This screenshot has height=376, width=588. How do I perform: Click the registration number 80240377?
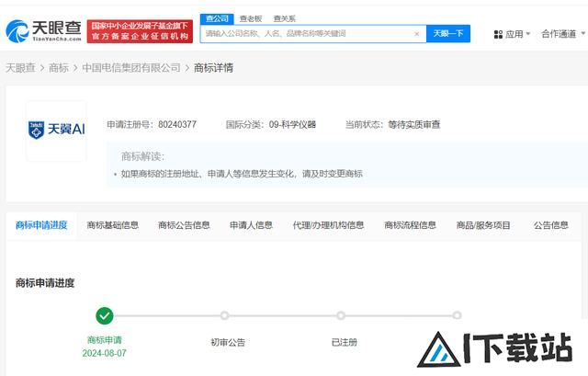(177, 125)
